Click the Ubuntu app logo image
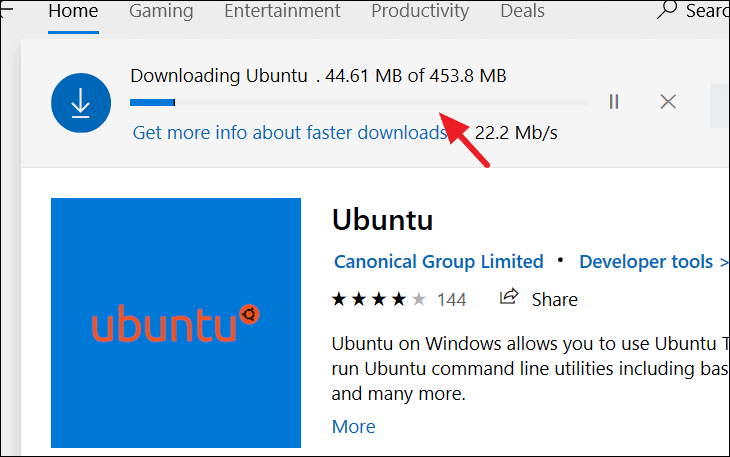The image size is (730, 457). pyautogui.click(x=176, y=323)
